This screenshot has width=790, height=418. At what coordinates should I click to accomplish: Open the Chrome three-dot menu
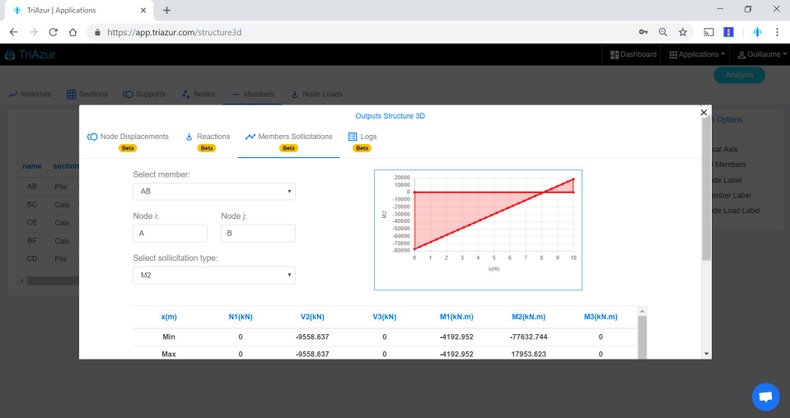777,32
